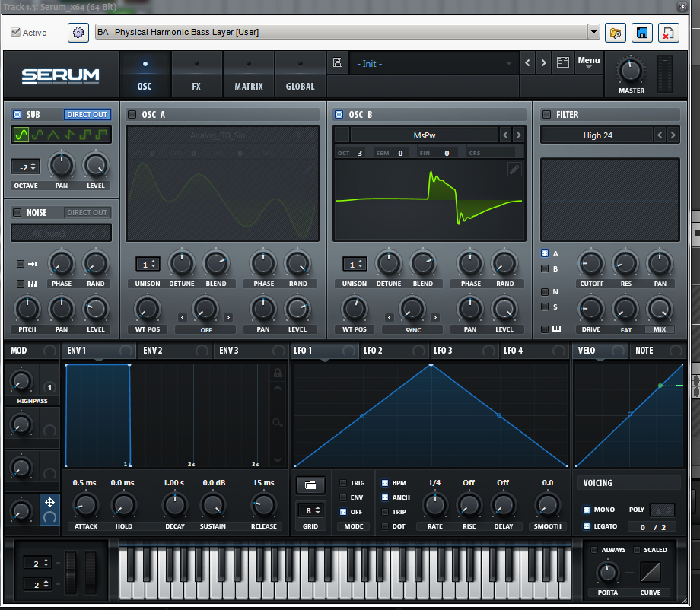Open the preset browser list icon
The height and width of the screenshot is (610, 700).
(x=563, y=63)
